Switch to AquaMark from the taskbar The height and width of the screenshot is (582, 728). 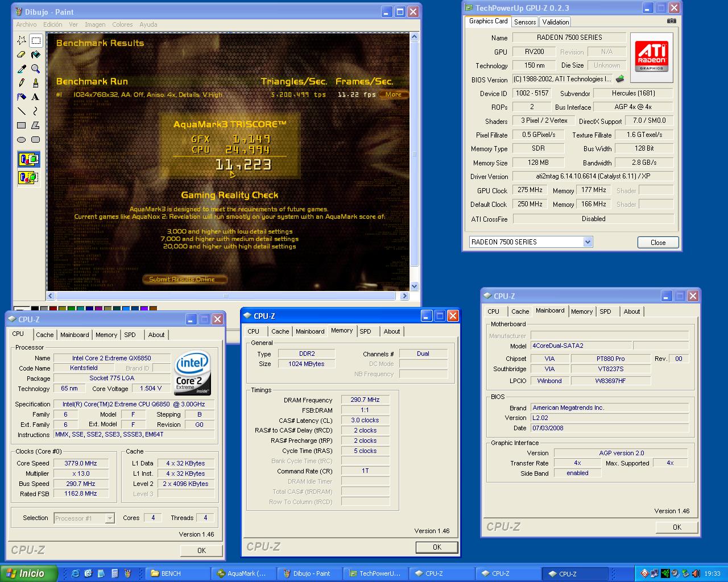click(x=244, y=573)
